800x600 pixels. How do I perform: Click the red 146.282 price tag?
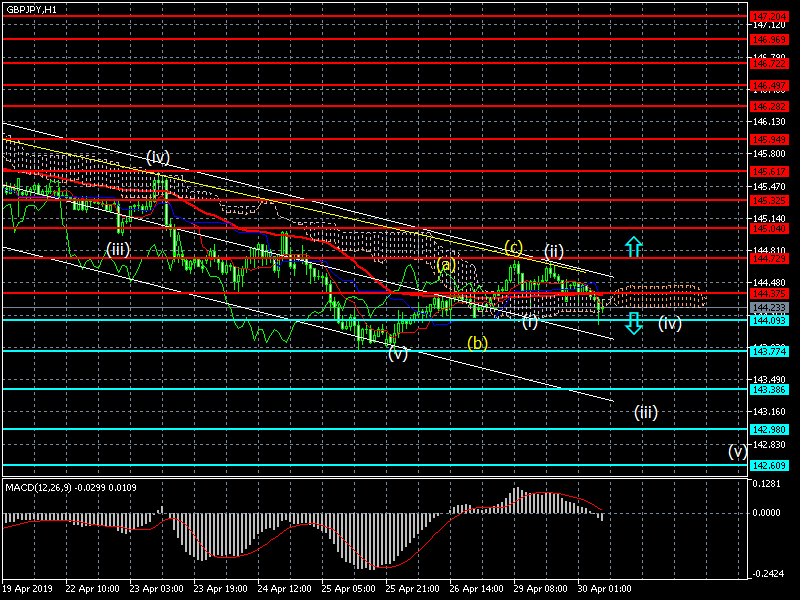click(769, 107)
